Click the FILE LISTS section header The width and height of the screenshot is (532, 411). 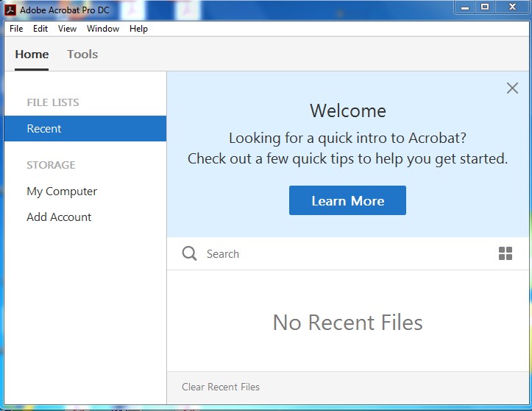point(53,102)
